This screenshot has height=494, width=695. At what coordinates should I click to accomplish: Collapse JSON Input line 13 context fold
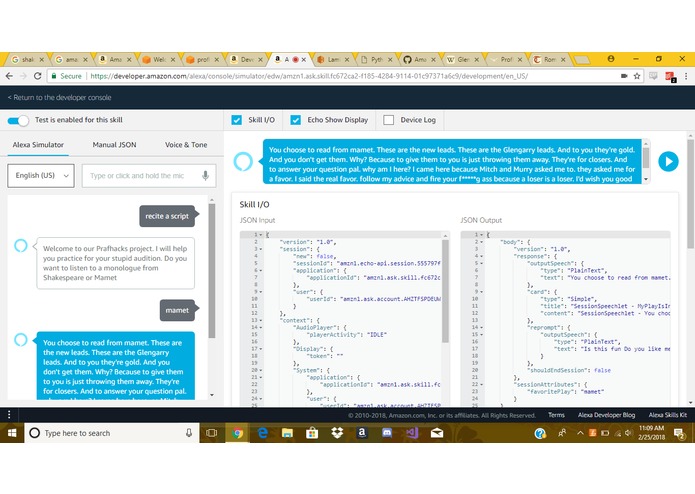click(261, 320)
